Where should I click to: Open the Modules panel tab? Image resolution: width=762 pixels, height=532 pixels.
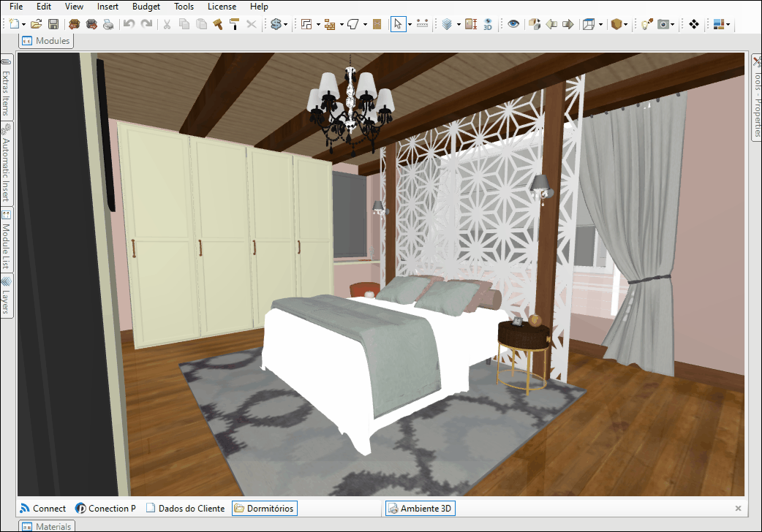point(46,41)
